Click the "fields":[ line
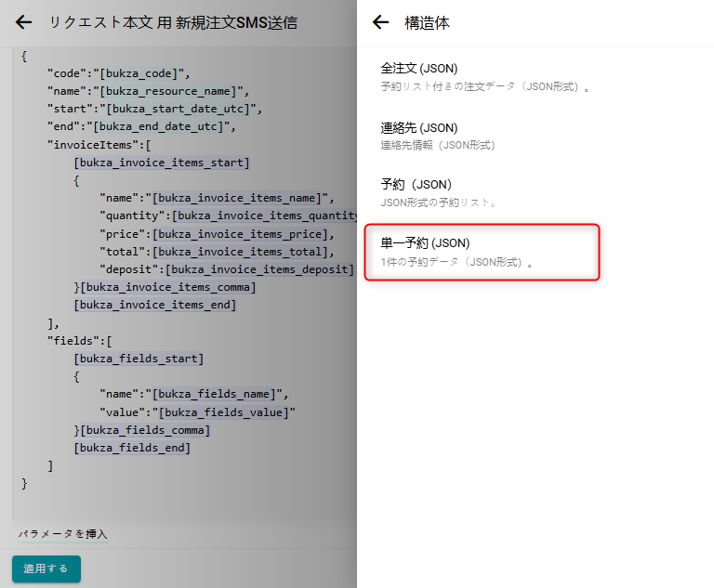 (80, 341)
